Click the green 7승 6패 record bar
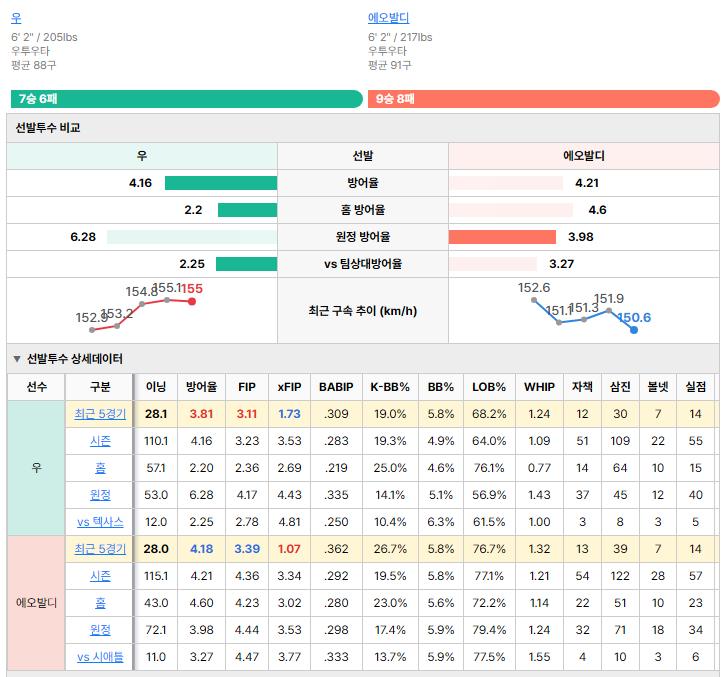726x677 pixels. click(x=187, y=99)
